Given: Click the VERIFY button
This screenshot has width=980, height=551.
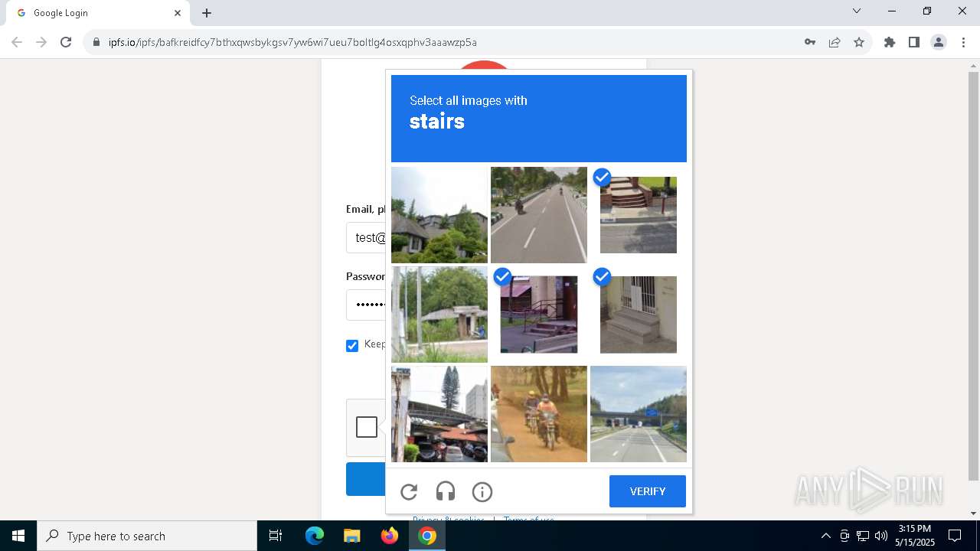Looking at the screenshot, I should (x=648, y=491).
